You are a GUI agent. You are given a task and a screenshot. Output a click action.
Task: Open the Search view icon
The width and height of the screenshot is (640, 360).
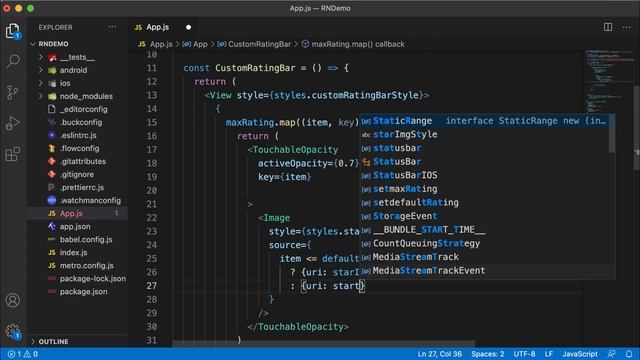[13, 61]
